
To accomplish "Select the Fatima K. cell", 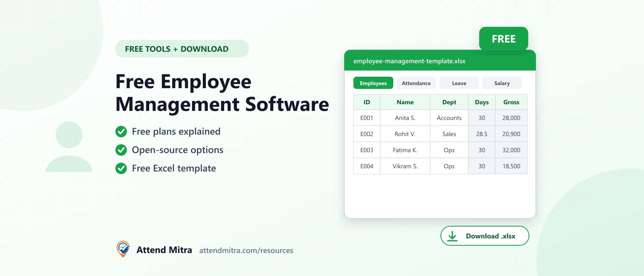I will [405, 150].
